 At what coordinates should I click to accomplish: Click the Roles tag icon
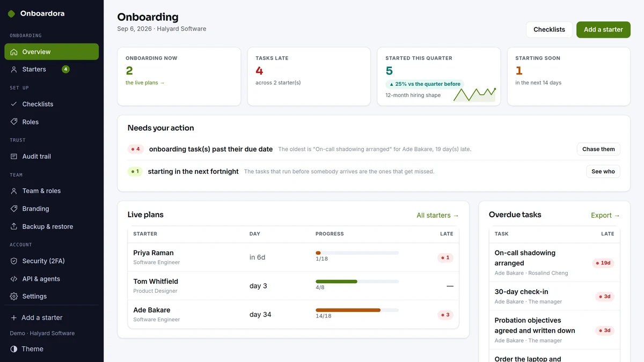pos(14,122)
